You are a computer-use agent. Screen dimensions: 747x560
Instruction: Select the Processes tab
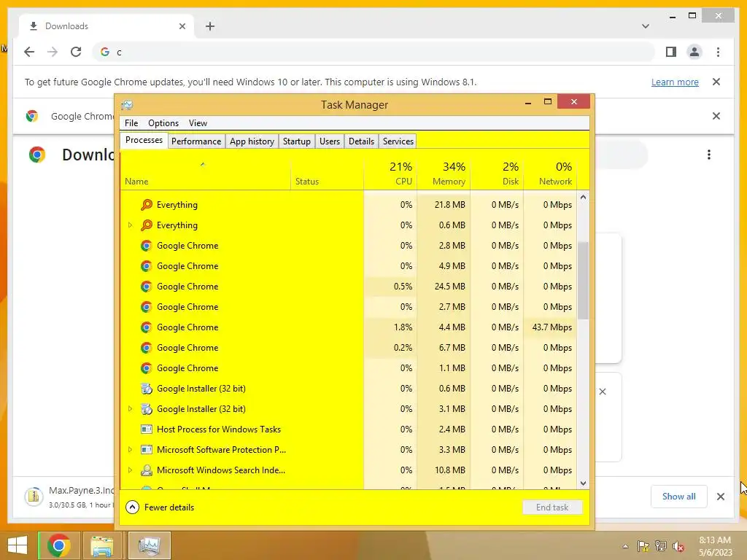click(x=144, y=140)
